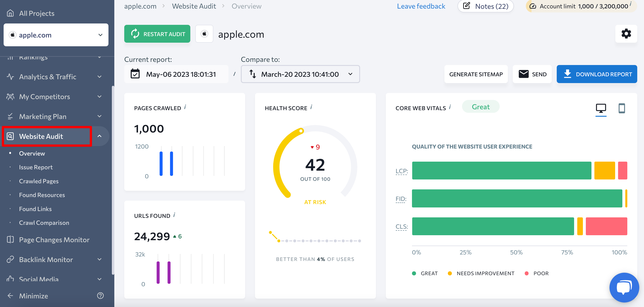Click the Restart Audit button
The width and height of the screenshot is (644, 307).
pos(157,34)
